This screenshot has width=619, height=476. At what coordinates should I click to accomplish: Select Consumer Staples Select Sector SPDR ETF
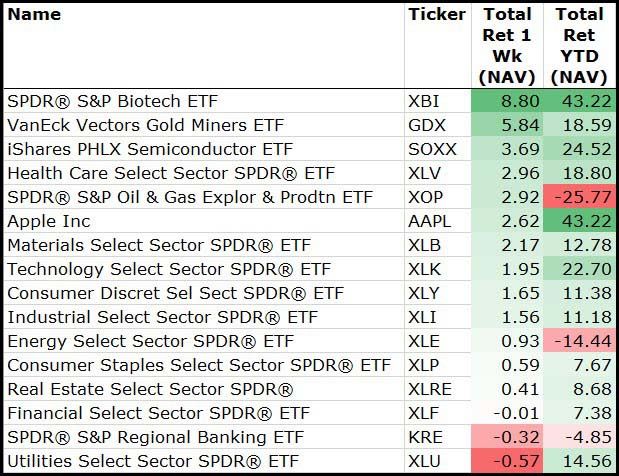point(198,365)
